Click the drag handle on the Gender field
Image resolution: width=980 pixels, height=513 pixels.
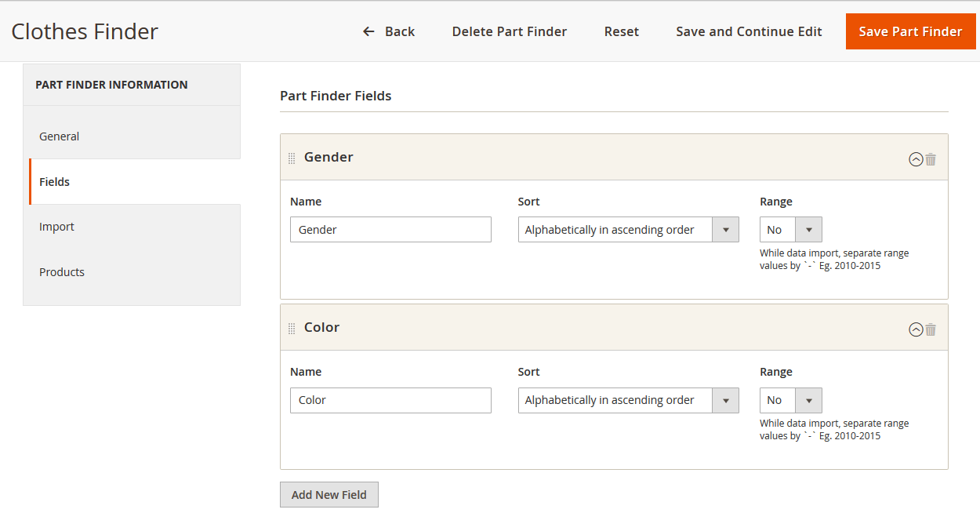(292, 157)
